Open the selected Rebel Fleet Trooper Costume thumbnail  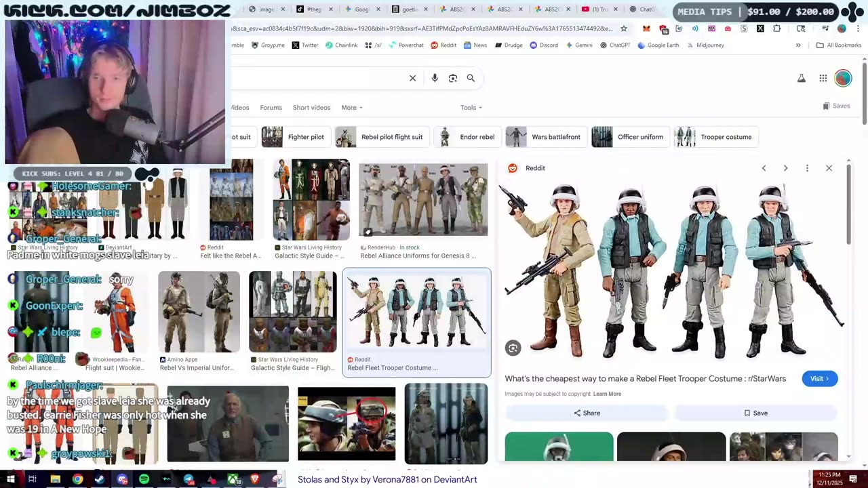pyautogui.click(x=416, y=310)
